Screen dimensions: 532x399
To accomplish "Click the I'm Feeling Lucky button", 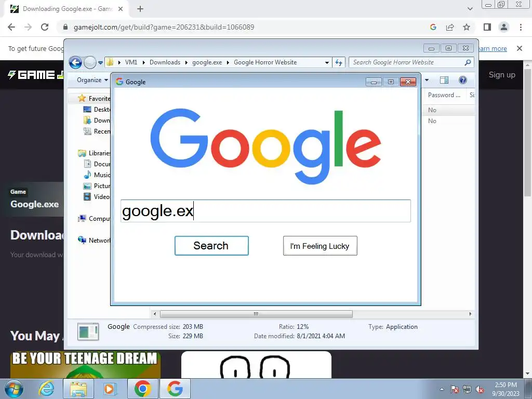I will click(320, 246).
